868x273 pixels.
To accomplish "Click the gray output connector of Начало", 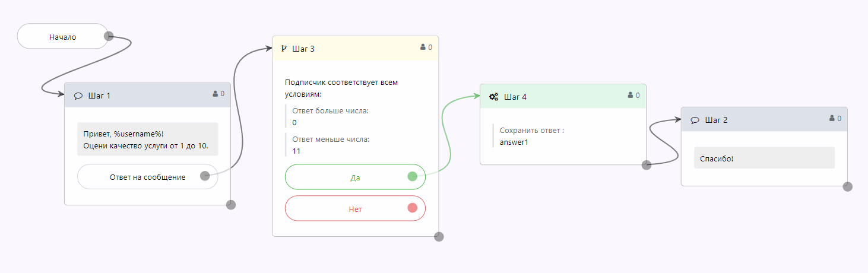I will pyautogui.click(x=109, y=36).
